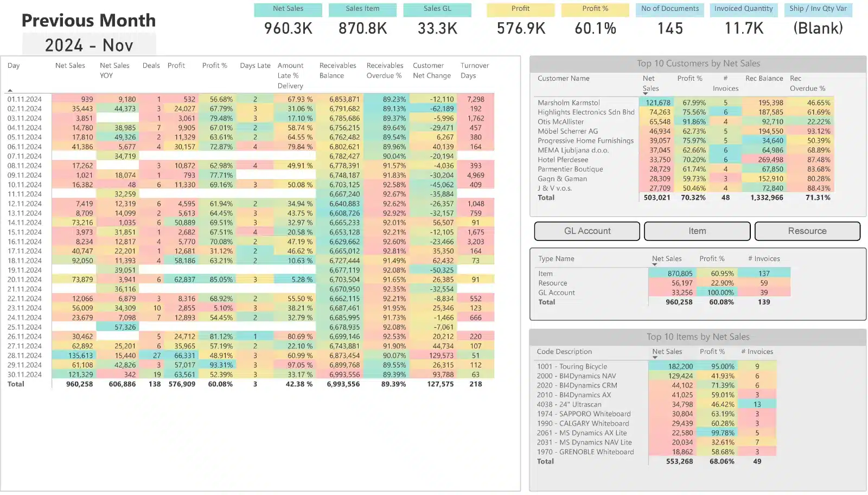Select the Net Sales KPI card

[288, 22]
